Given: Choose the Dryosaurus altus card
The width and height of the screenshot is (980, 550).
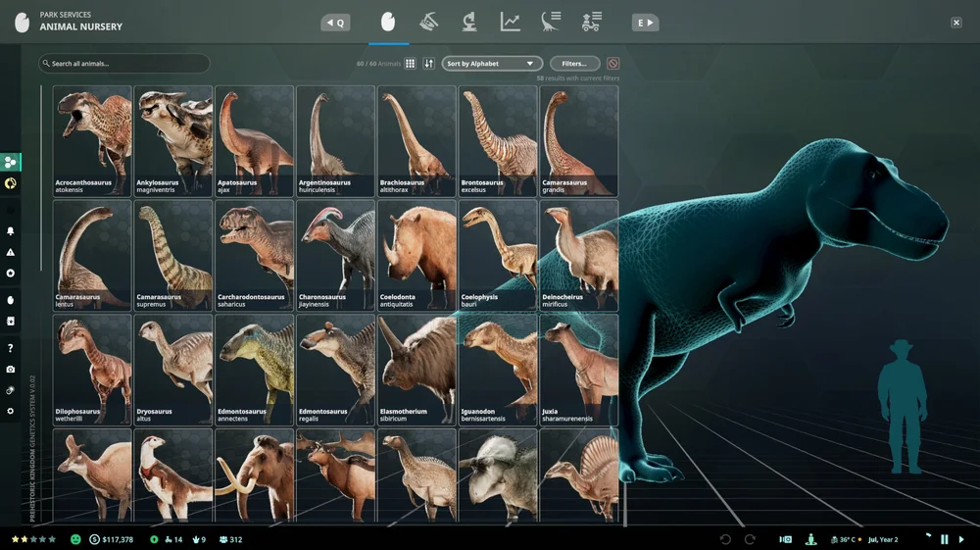Looking at the screenshot, I should [x=173, y=370].
